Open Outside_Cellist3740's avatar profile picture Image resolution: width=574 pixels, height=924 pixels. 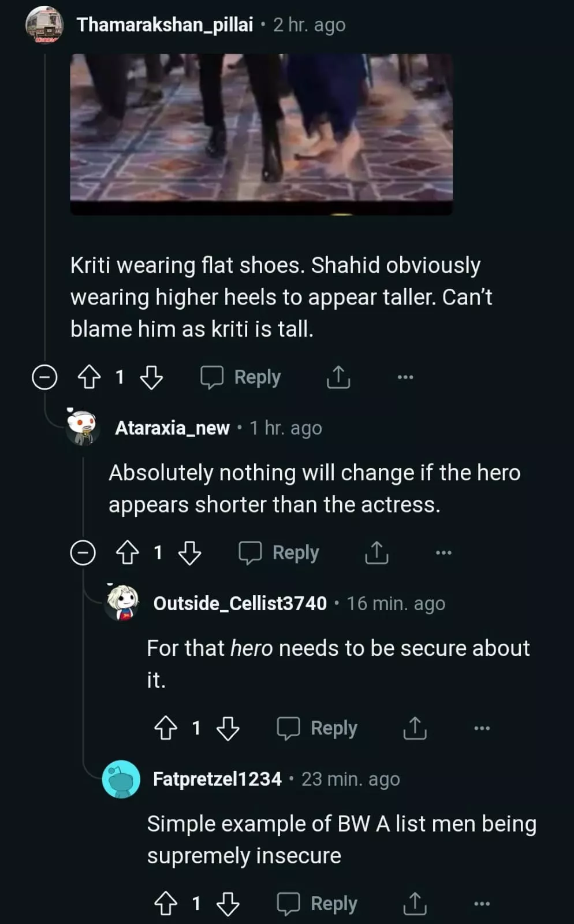[x=122, y=603]
